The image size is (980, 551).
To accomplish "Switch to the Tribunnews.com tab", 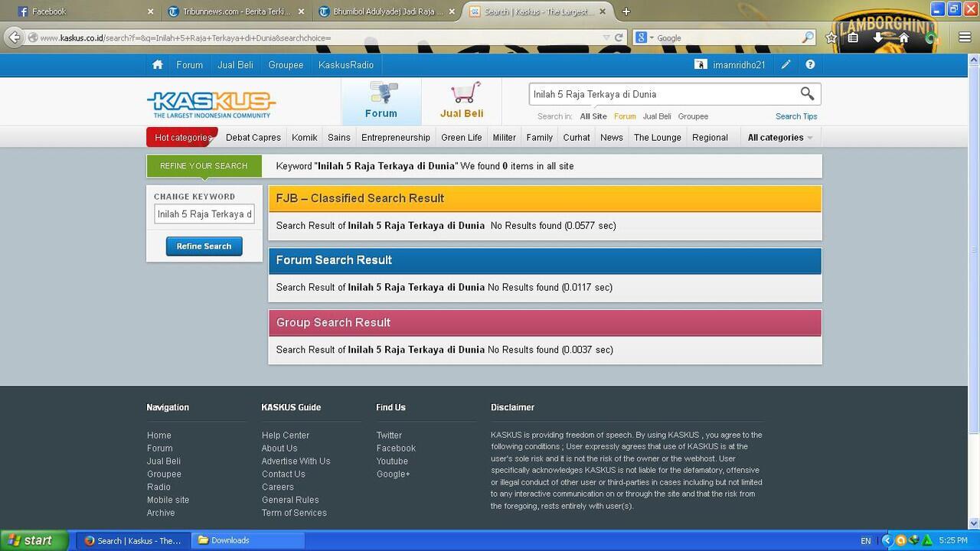I will point(236,11).
